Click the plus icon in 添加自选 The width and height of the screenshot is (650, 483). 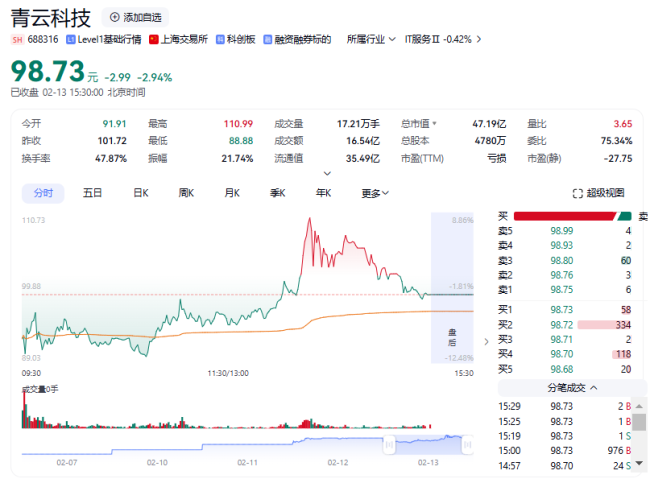coord(114,17)
